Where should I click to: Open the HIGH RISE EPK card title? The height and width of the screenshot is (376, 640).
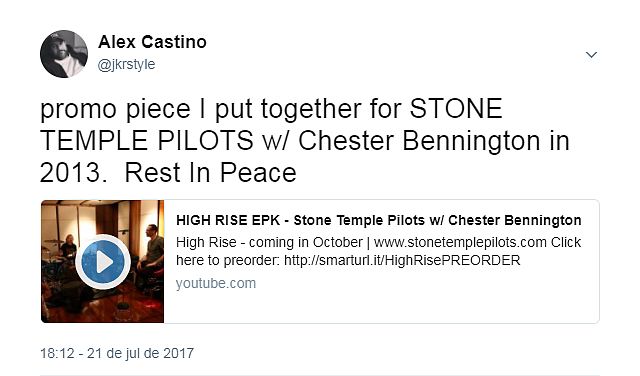[378, 220]
